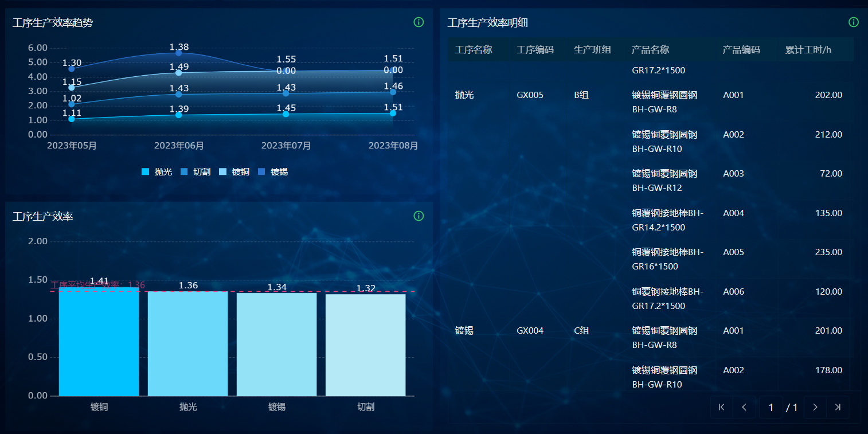This screenshot has height=434, width=868.
Task: Click the 72.00 work hours cell
Action: click(831, 174)
